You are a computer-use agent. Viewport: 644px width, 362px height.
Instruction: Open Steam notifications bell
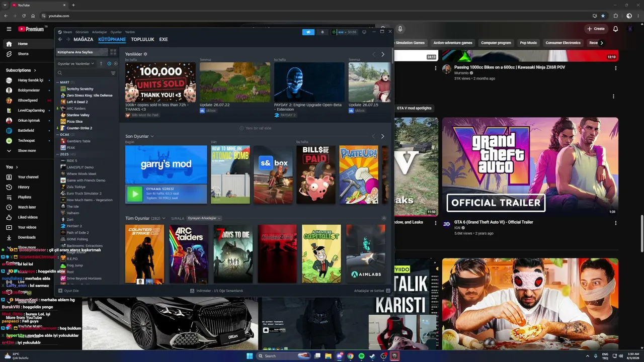tap(323, 32)
